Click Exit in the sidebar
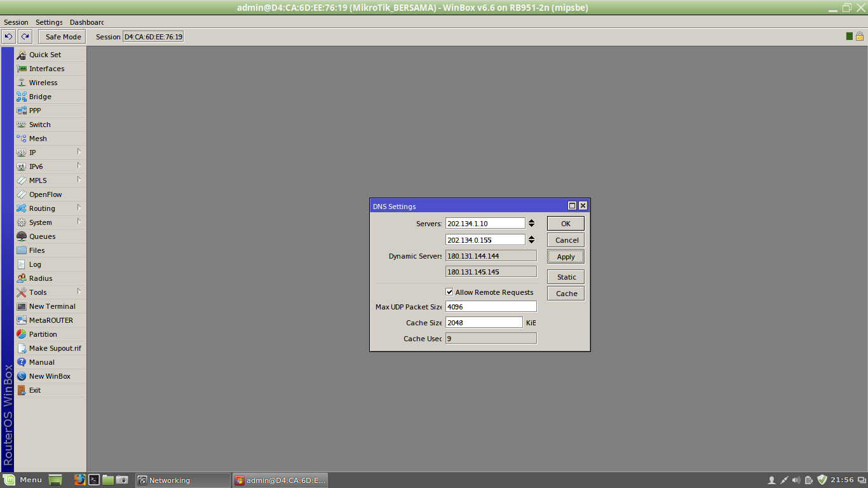The width and height of the screenshot is (868, 488). click(50, 390)
